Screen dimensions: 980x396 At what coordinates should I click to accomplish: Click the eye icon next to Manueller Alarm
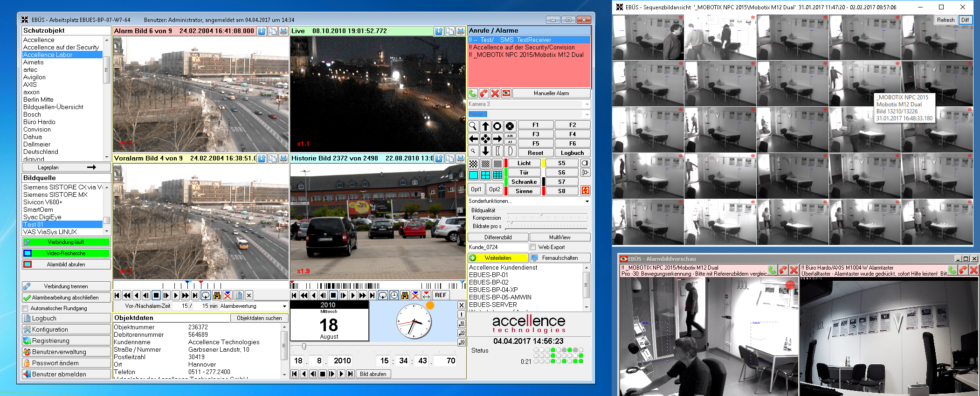point(506,93)
